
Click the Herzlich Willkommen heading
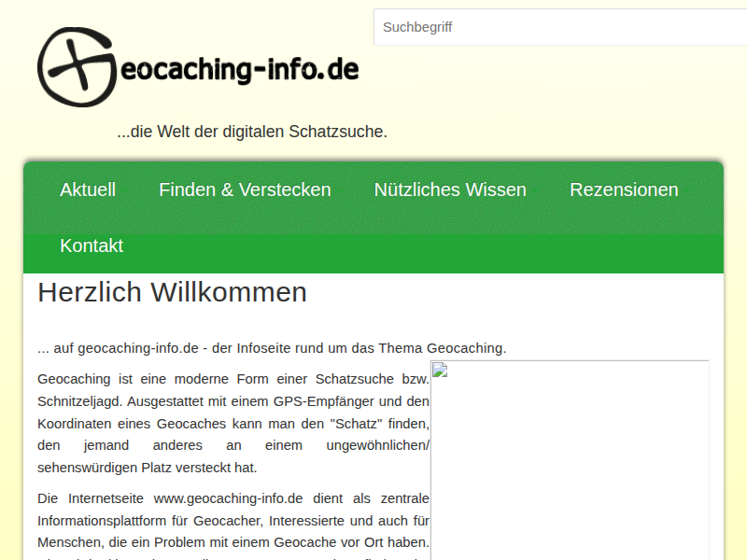[x=172, y=292]
